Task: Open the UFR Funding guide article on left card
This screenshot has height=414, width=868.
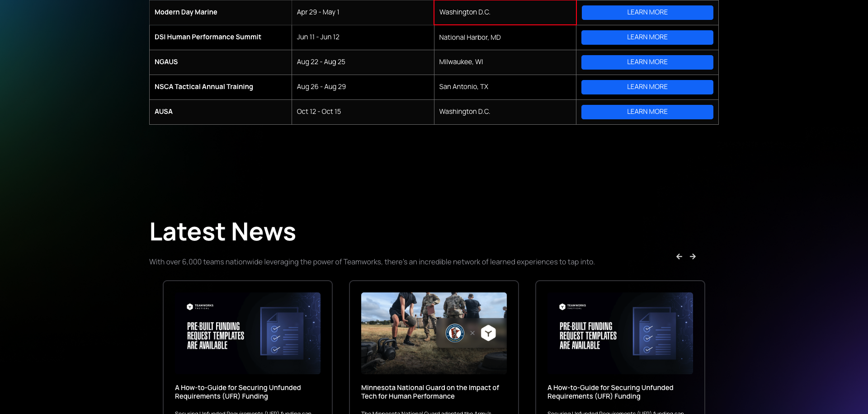Action: (x=238, y=392)
